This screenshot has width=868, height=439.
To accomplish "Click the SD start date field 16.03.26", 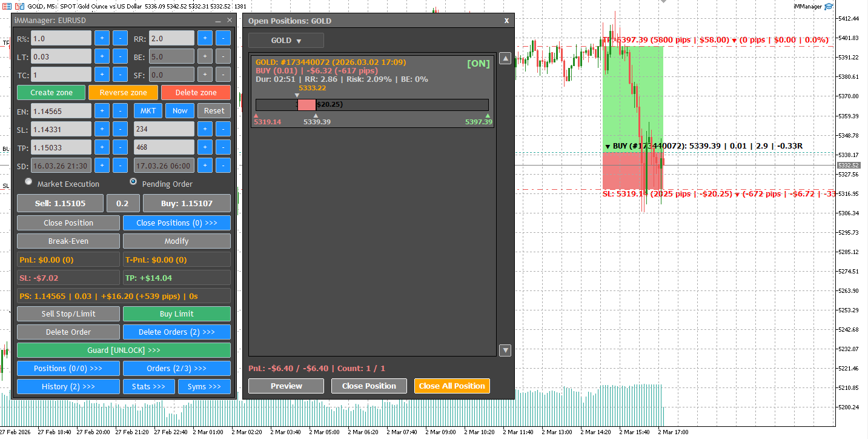I will tap(61, 166).
